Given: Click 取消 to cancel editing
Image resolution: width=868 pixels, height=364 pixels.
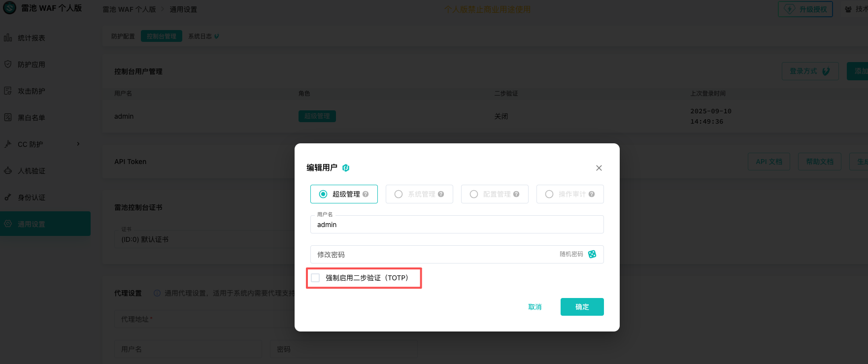Looking at the screenshot, I should (x=534, y=307).
